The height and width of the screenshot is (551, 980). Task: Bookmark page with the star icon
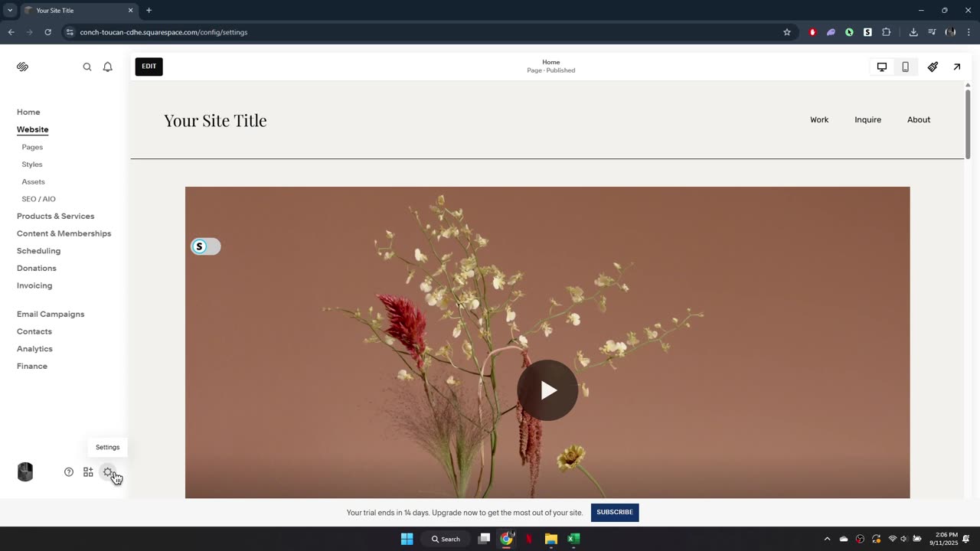[x=786, y=32]
